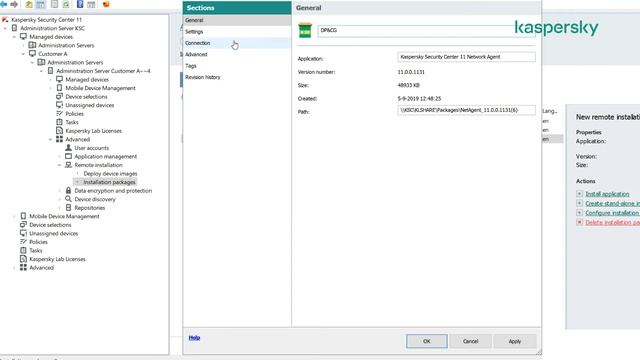Click the Mobile Device Management icon under Customer A
This screenshot has height=360, width=640.
click(60, 88)
